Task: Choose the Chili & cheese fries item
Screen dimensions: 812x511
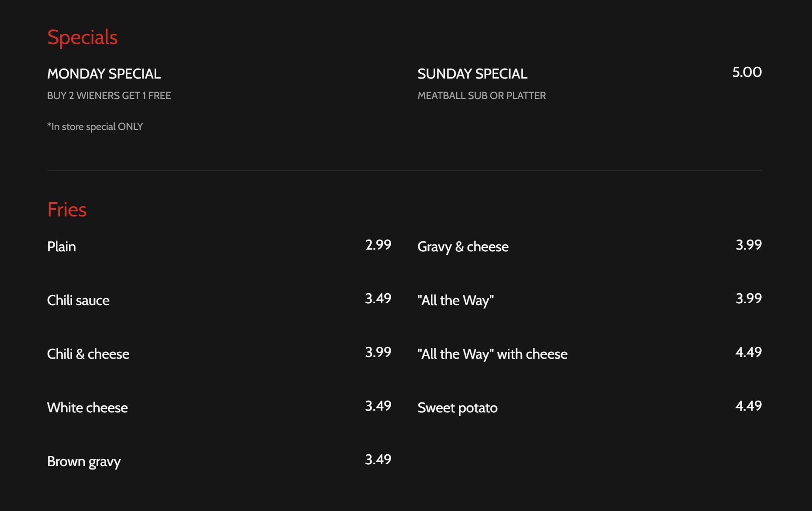Action: point(88,354)
